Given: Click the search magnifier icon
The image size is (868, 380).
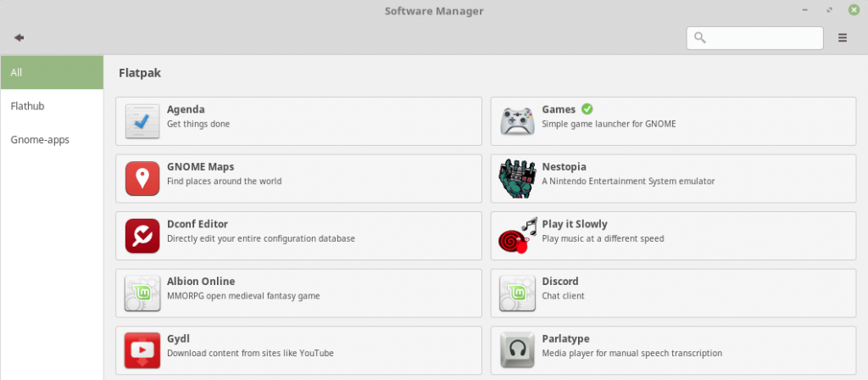Looking at the screenshot, I should [x=700, y=37].
